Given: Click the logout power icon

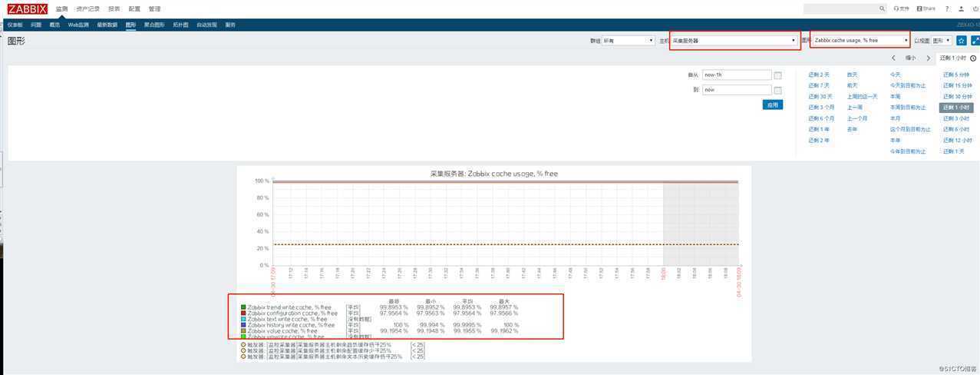Looking at the screenshot, I should (x=975, y=8).
